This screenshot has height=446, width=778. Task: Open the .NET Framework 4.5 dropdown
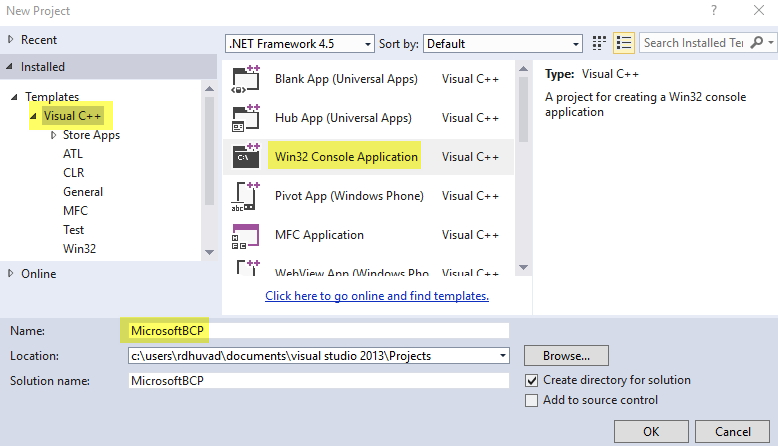300,44
